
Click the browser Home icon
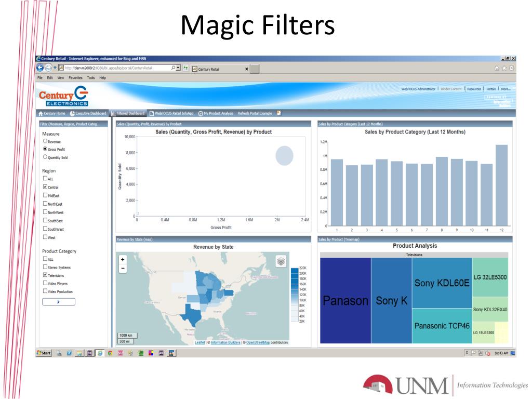497,68
